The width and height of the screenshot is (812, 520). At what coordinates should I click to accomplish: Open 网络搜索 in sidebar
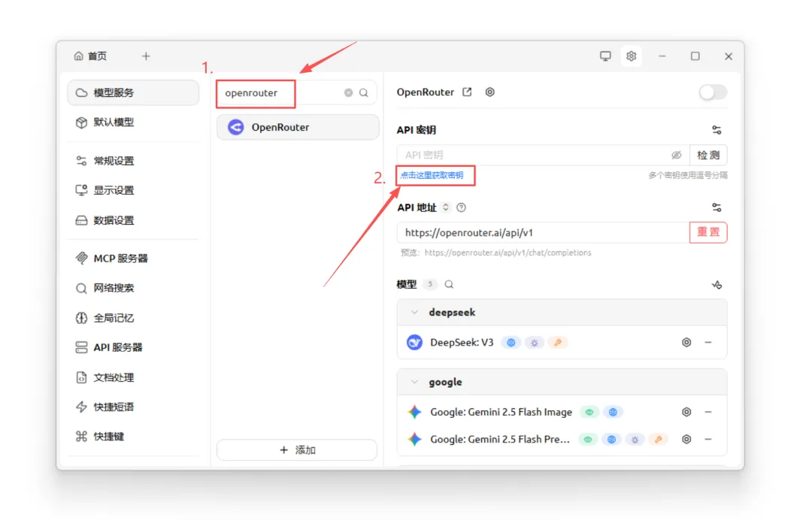(x=133, y=289)
